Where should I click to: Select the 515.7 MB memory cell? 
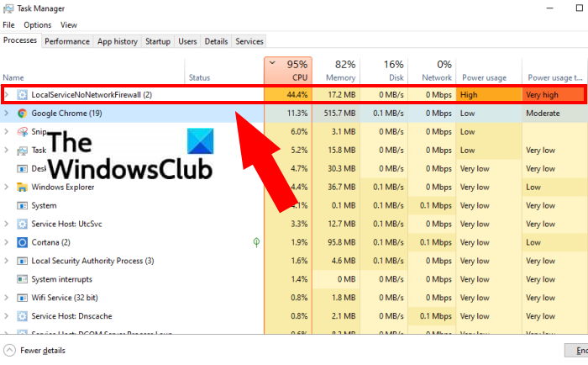coord(336,113)
